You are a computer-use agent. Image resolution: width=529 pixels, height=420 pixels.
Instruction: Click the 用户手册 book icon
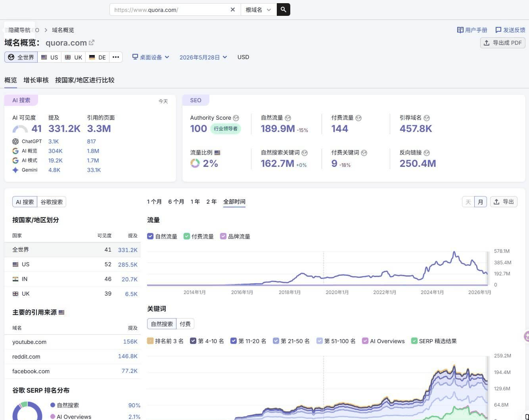tap(460, 30)
